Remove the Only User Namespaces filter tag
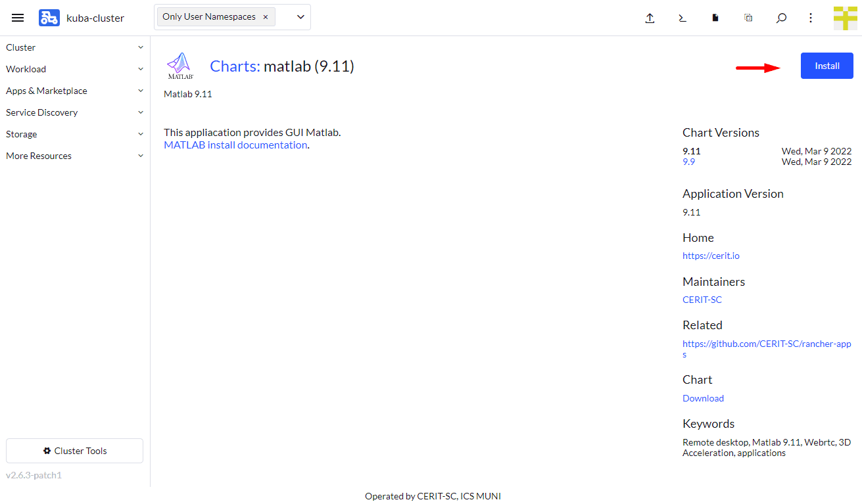The height and width of the screenshot is (504, 862). [266, 17]
